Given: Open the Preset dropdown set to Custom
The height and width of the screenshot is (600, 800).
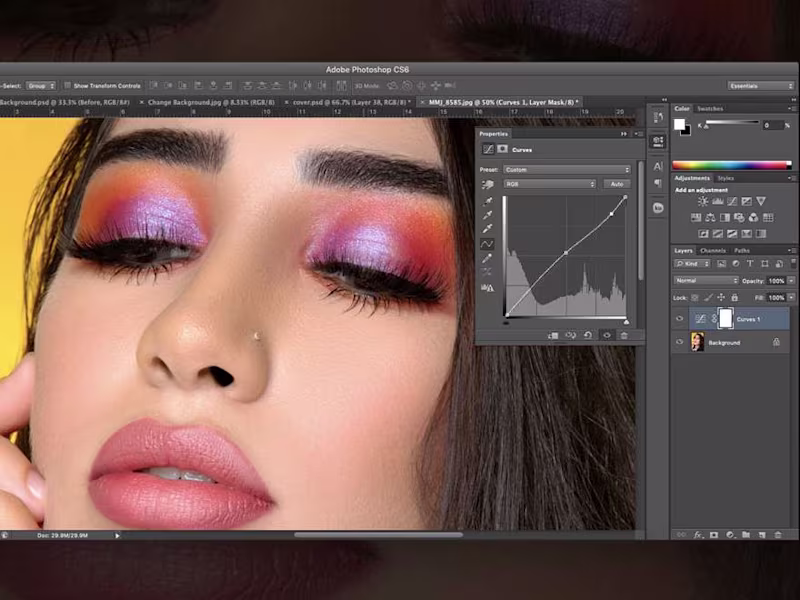Looking at the screenshot, I should 565,170.
